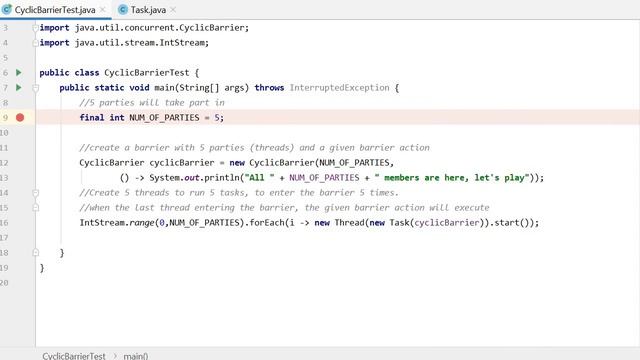Click the class icon on Task.java tab
This screenshot has width=640, height=360.
122,9
